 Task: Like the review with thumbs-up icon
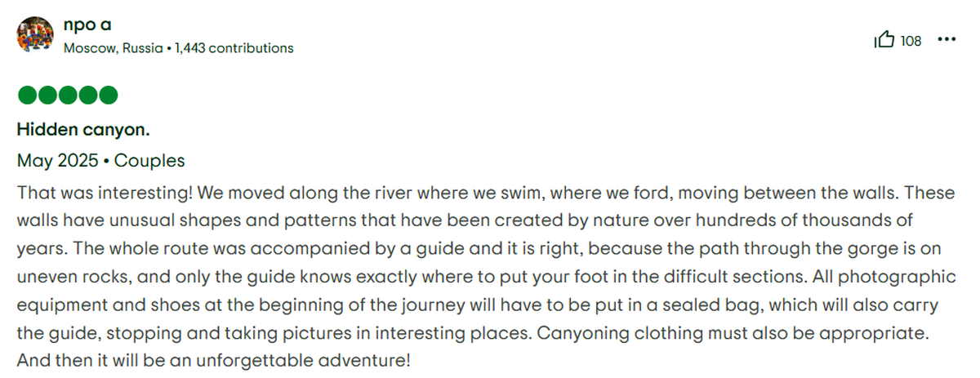[884, 40]
